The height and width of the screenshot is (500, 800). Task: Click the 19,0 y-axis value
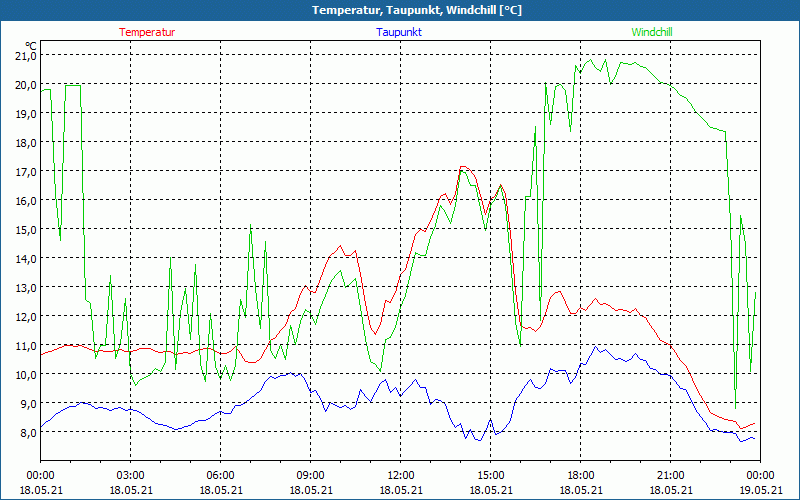pyautogui.click(x=26, y=114)
